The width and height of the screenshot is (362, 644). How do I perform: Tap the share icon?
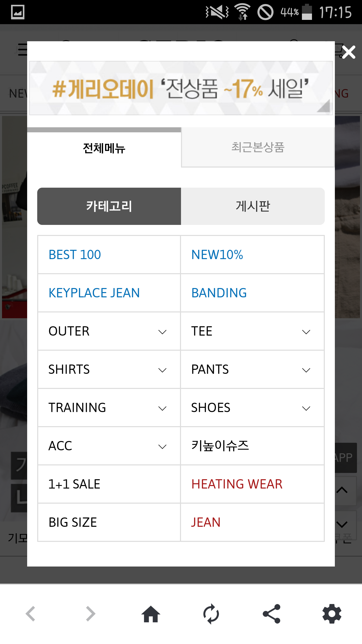click(271, 614)
